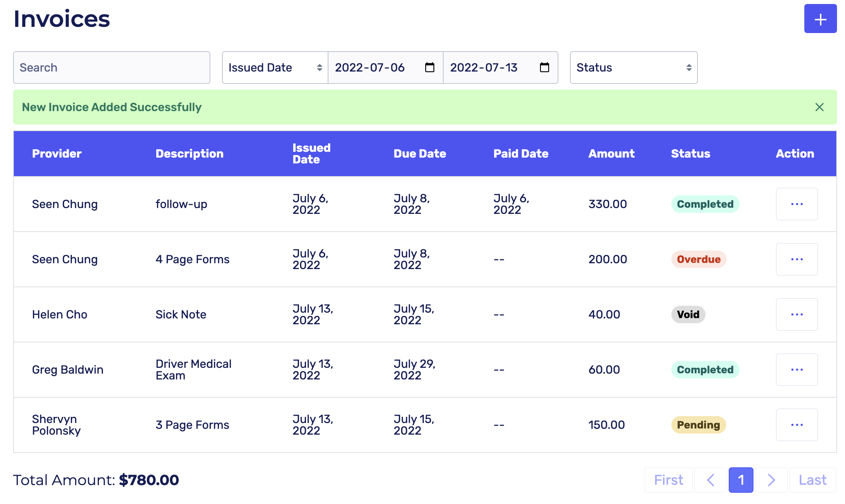
Task: Open the actions menu for Helen Cho's Sick Note
Action: pos(797,314)
